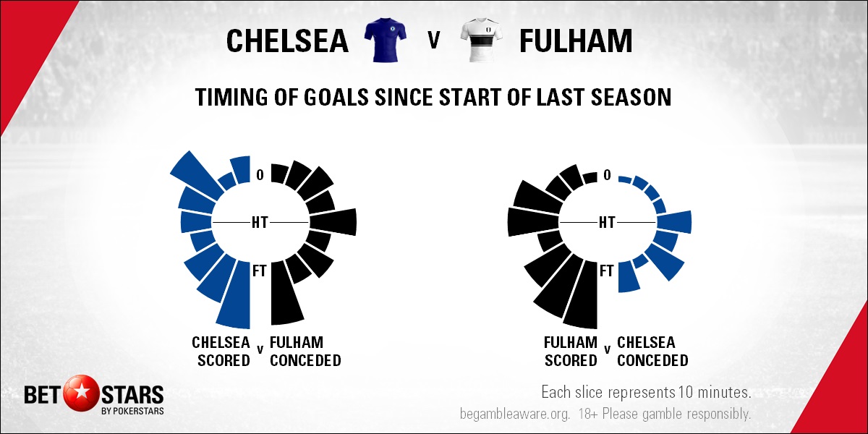Click the Chelsea Conceded legend label
The width and height of the screenshot is (868, 434).
[x=652, y=351]
